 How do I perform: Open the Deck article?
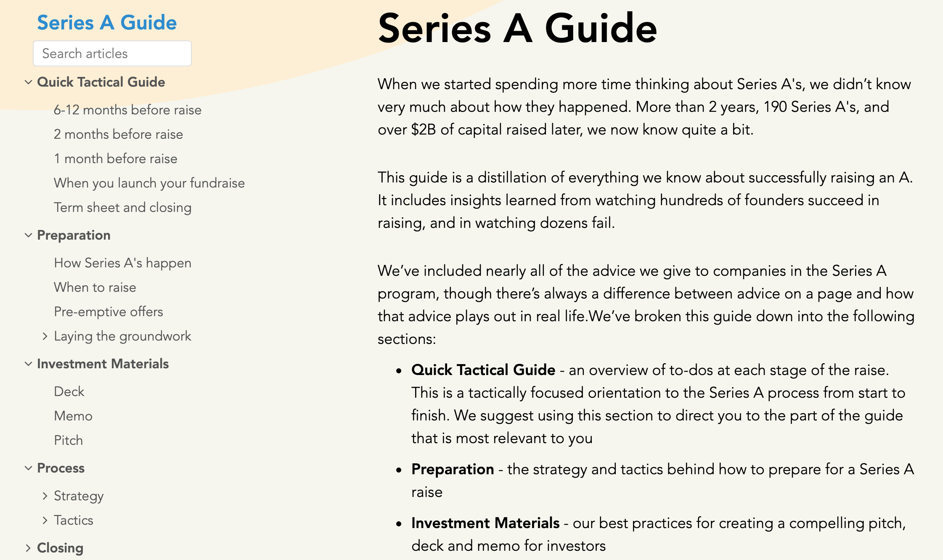click(x=69, y=392)
